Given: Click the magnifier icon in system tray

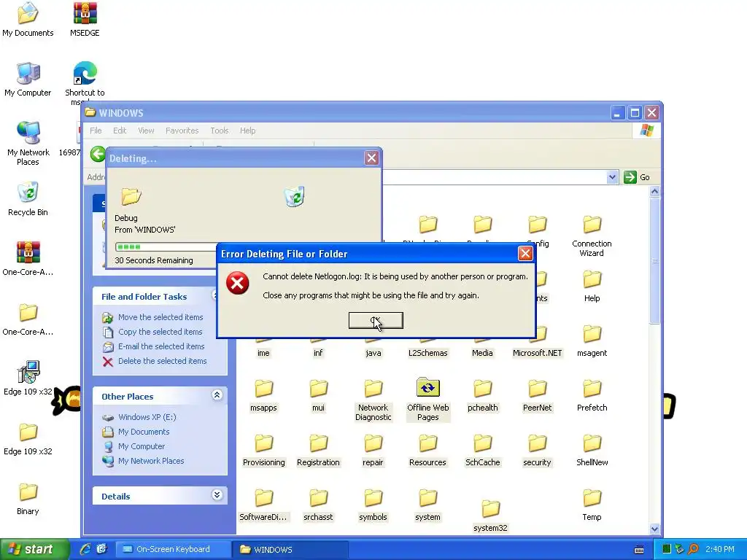Looking at the screenshot, I should pos(693,549).
